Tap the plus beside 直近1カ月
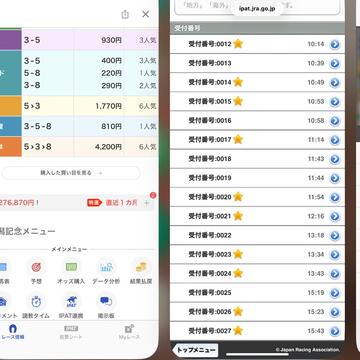360x360 pixels. 147,203
